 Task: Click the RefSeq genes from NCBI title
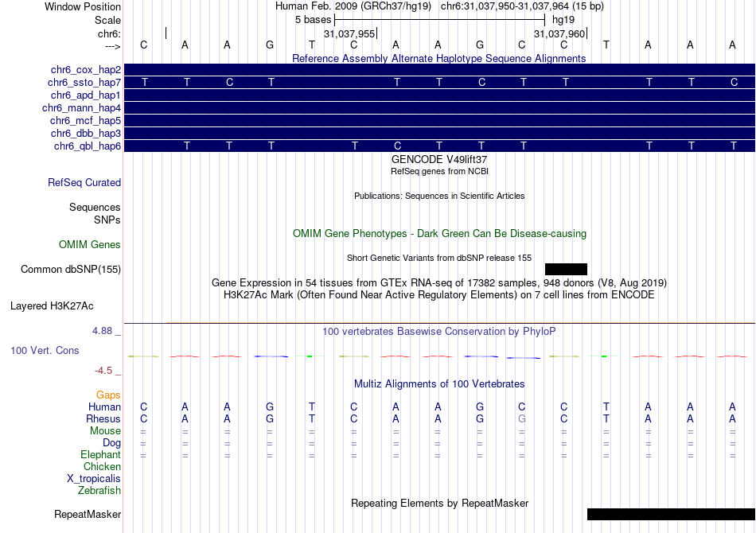439,171
